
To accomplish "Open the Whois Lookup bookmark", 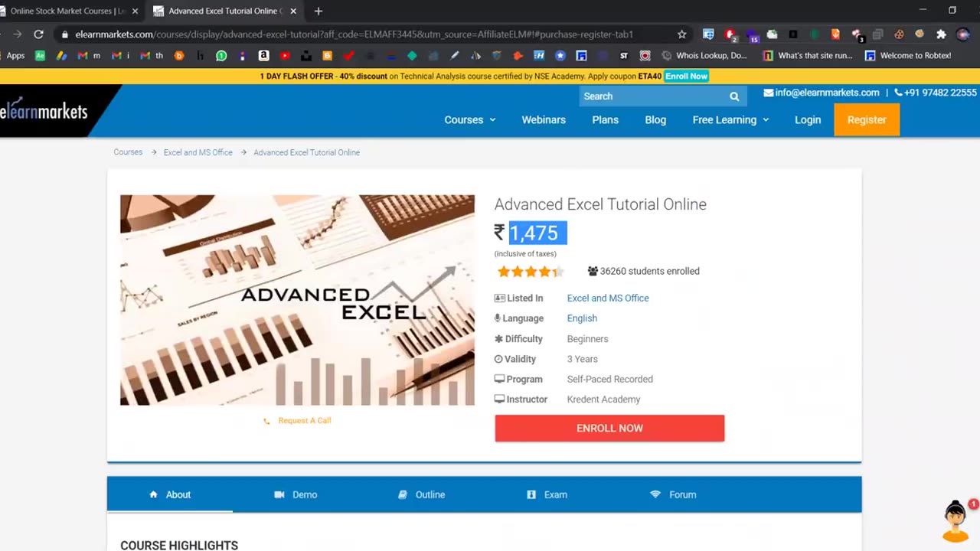I will [x=704, y=56].
